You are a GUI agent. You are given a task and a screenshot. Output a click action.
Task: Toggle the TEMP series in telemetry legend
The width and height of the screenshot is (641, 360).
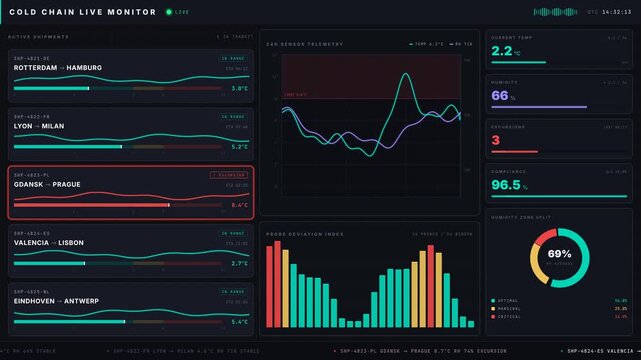coord(426,44)
